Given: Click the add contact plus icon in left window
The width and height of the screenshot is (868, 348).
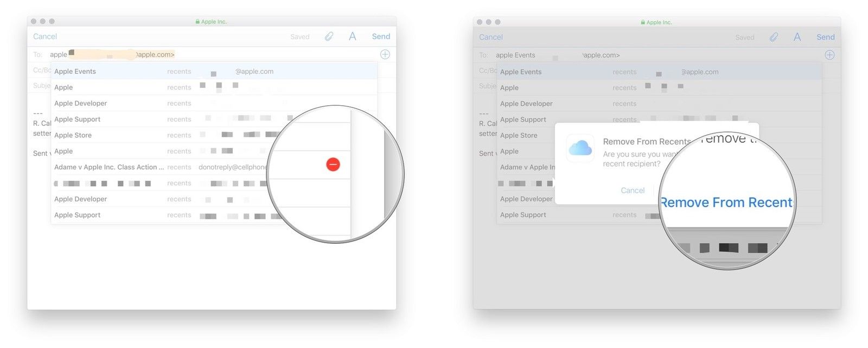Looking at the screenshot, I should click(385, 54).
